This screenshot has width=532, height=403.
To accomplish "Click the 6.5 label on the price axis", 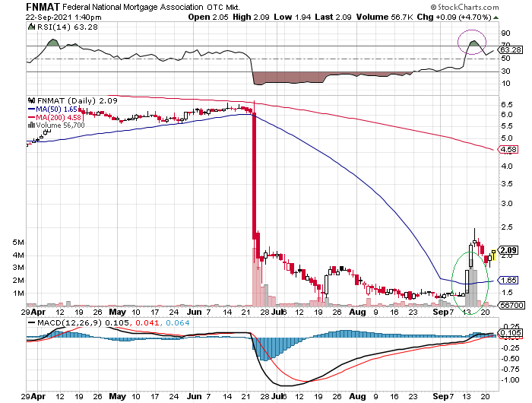I will [x=507, y=105].
